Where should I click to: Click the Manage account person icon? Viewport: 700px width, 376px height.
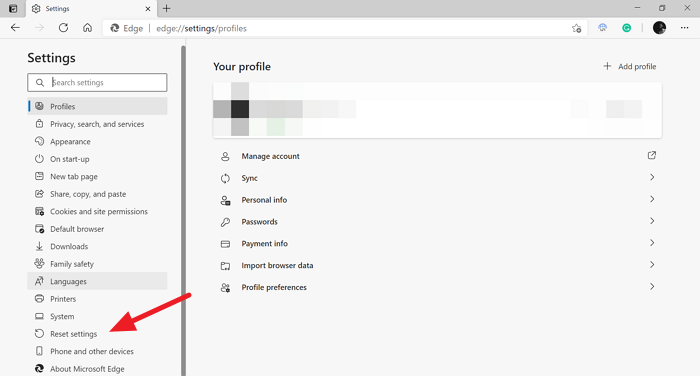coord(225,156)
